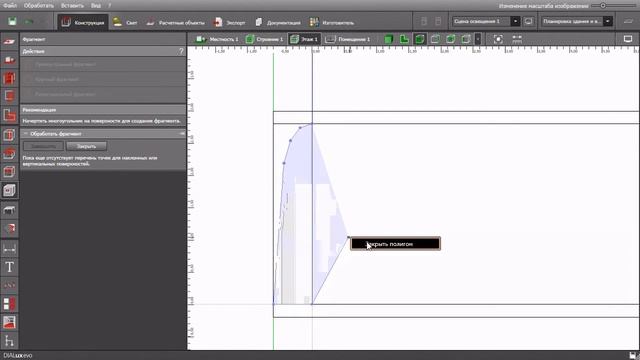Click the save icon in bottom right status bar
The width and height of the screenshot is (640, 360).
coord(633,356)
